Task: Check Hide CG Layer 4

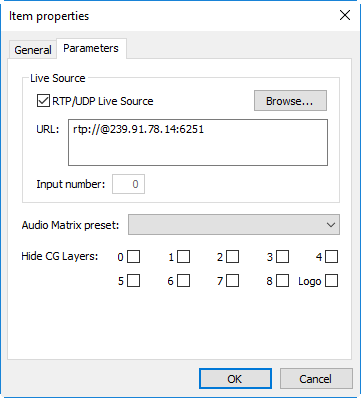Action: pyautogui.click(x=332, y=257)
